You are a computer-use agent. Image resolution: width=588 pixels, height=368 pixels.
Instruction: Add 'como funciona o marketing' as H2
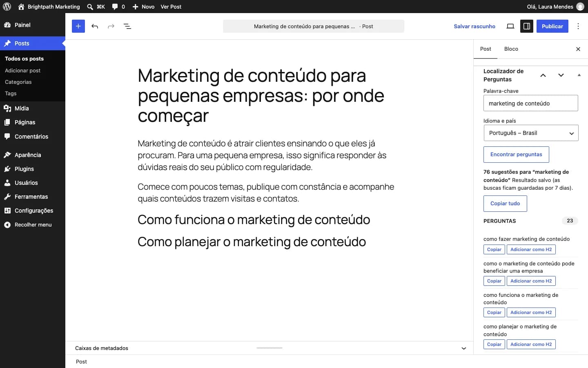(531, 312)
